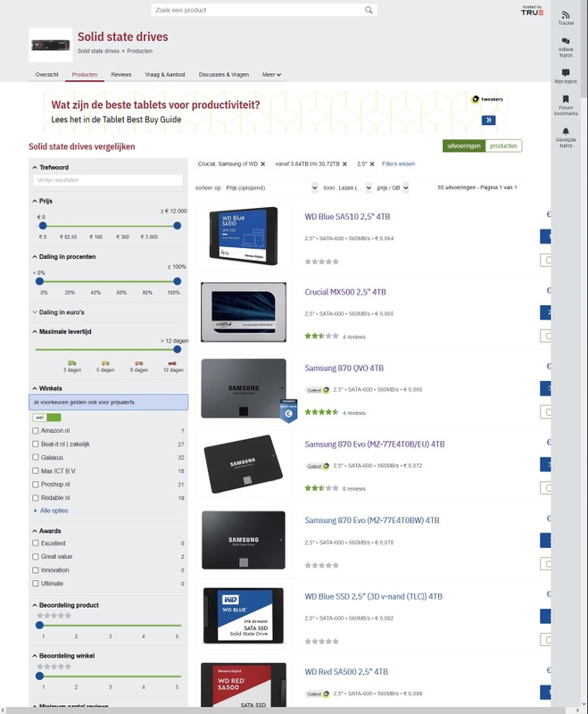Click the 3 dagen delivery truck icon
The height and width of the screenshot is (714, 588).
pos(72,363)
